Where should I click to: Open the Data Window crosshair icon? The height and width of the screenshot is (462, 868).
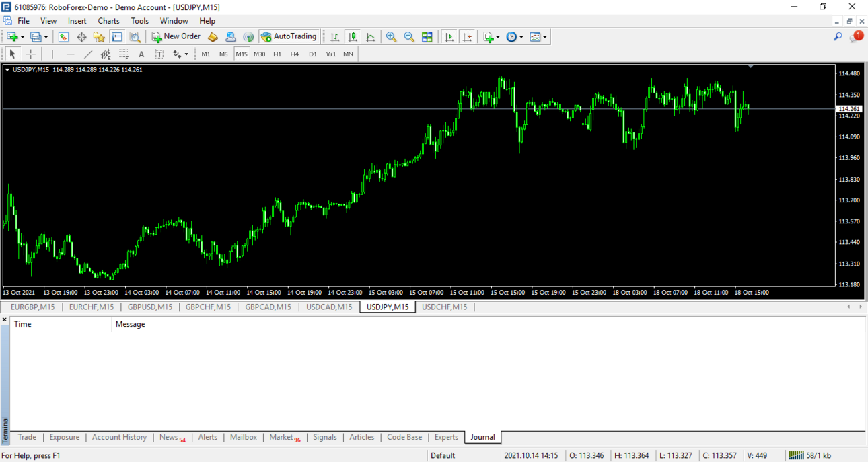pos(81,37)
